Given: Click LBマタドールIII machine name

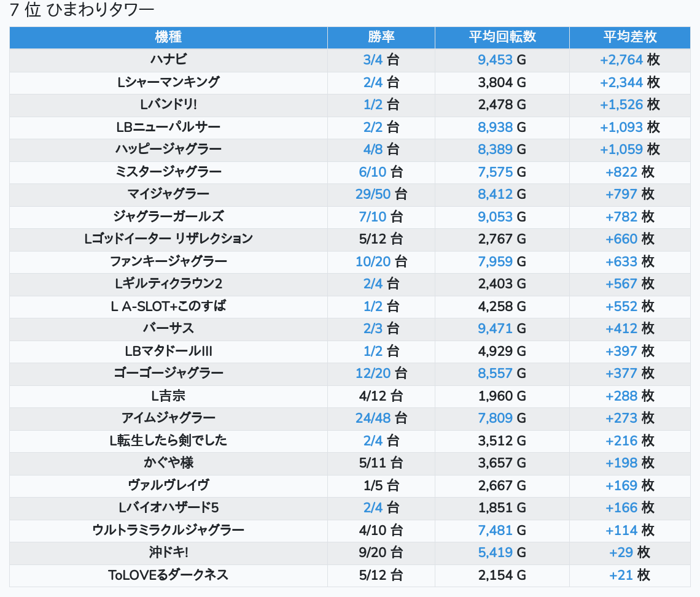Looking at the screenshot, I should pyautogui.click(x=168, y=351).
